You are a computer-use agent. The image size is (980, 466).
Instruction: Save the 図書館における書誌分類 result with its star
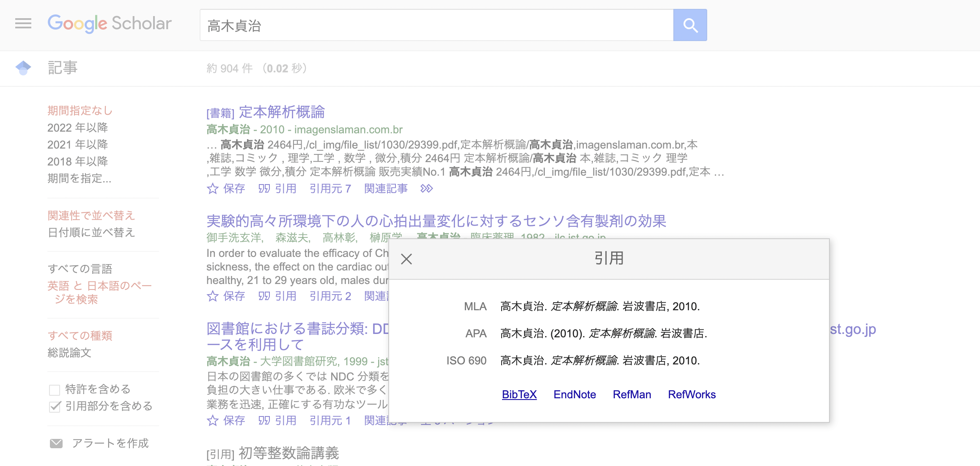pyautogui.click(x=213, y=420)
